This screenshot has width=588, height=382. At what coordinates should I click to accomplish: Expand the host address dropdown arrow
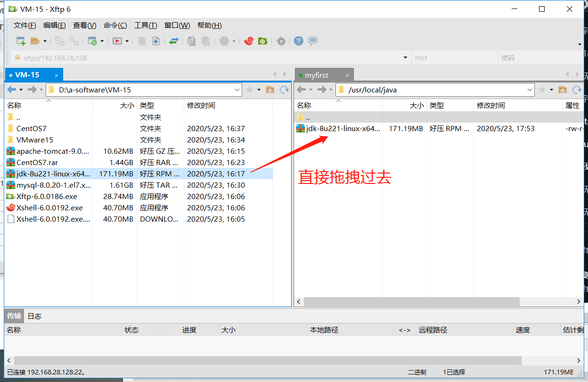(x=405, y=58)
